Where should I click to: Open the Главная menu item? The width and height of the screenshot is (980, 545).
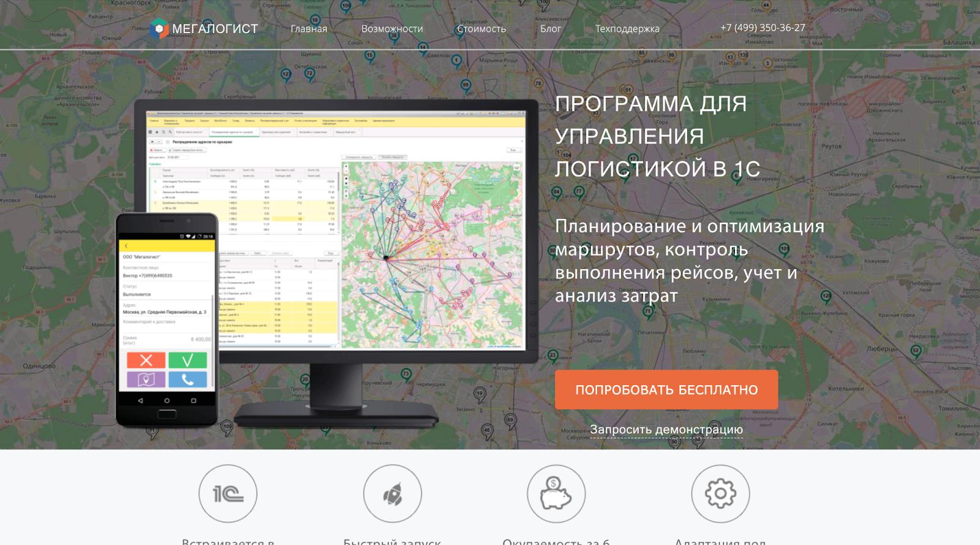click(x=309, y=29)
